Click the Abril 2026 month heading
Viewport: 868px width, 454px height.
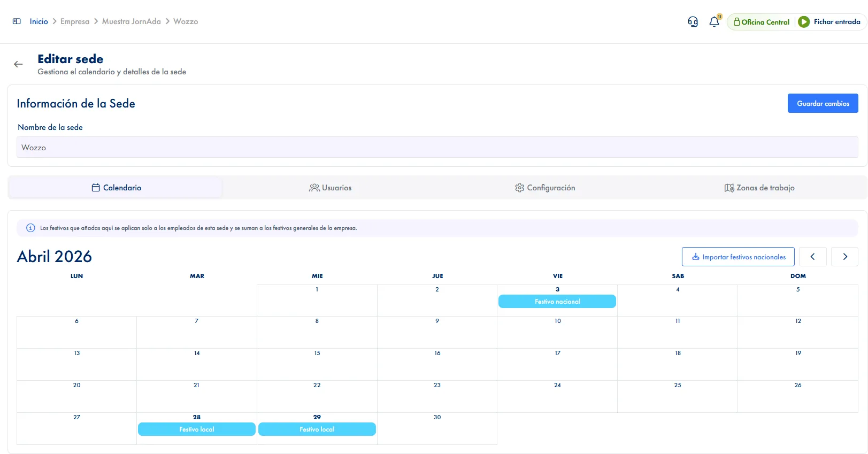tap(55, 257)
